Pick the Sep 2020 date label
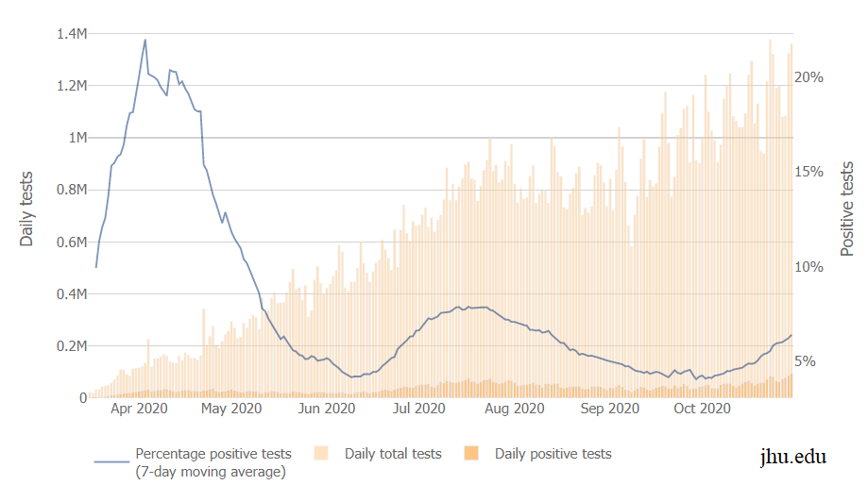The height and width of the screenshot is (485, 868). pos(609,409)
